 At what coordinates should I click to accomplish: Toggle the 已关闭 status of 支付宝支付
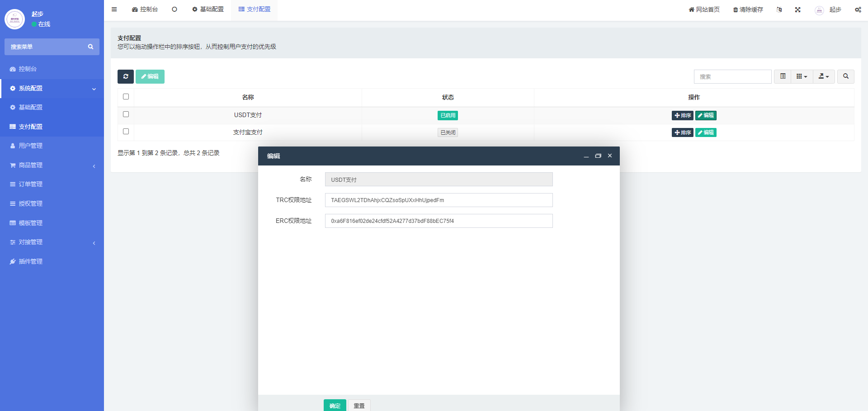coord(448,132)
